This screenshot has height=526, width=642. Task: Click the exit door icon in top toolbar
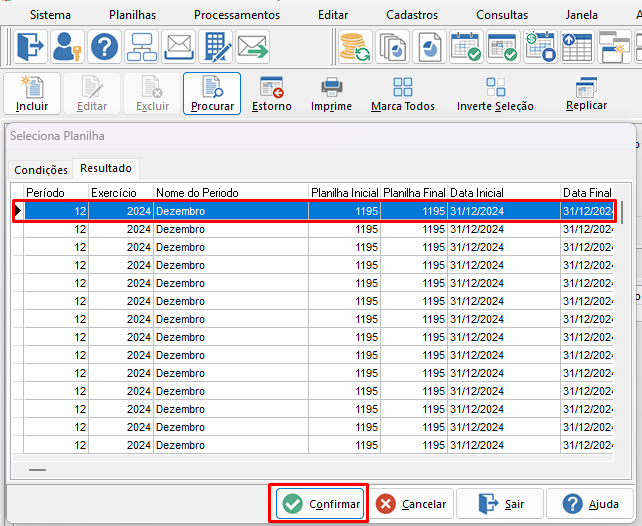click(31, 46)
